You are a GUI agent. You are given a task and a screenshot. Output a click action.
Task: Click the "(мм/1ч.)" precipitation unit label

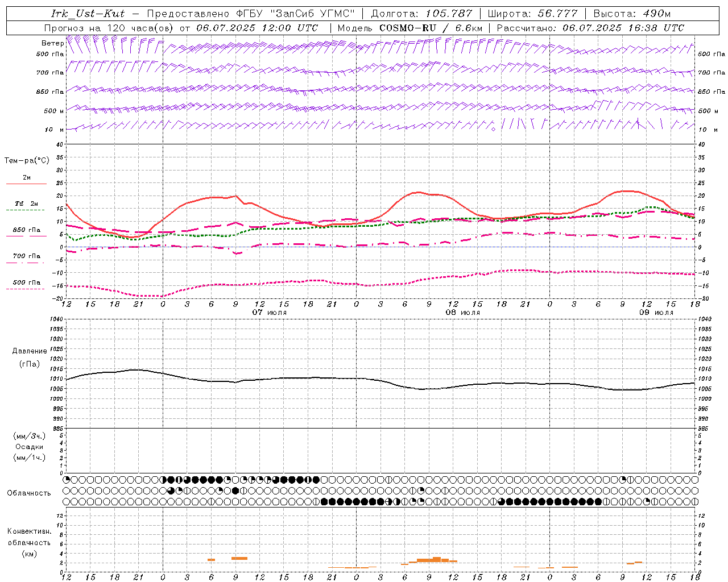click(x=30, y=458)
